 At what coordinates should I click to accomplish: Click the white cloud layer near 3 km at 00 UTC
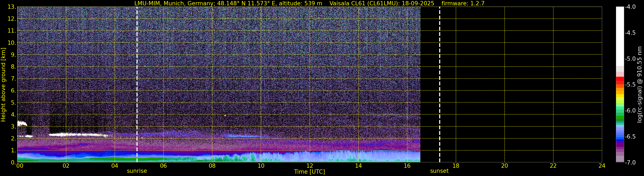[x=22, y=123]
